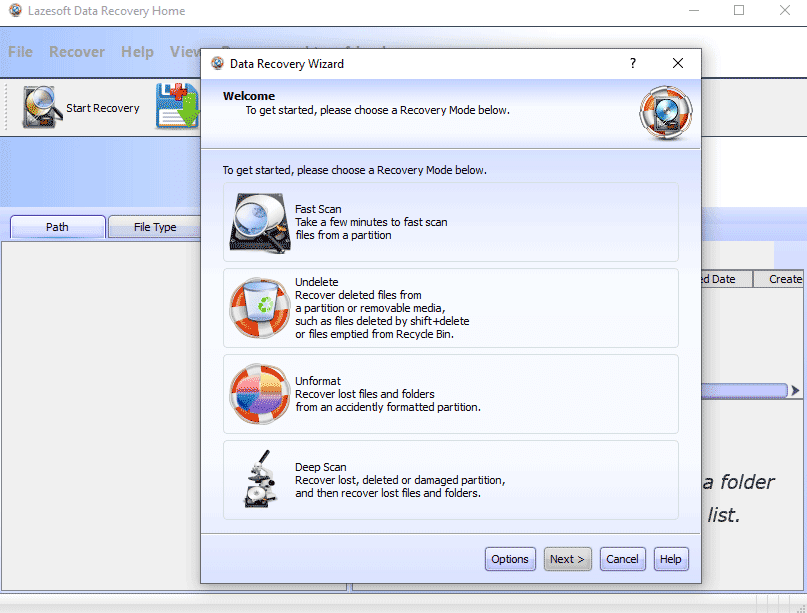Click the Data Recovery Wizard title icon
The width and height of the screenshot is (807, 613).
tap(218, 63)
